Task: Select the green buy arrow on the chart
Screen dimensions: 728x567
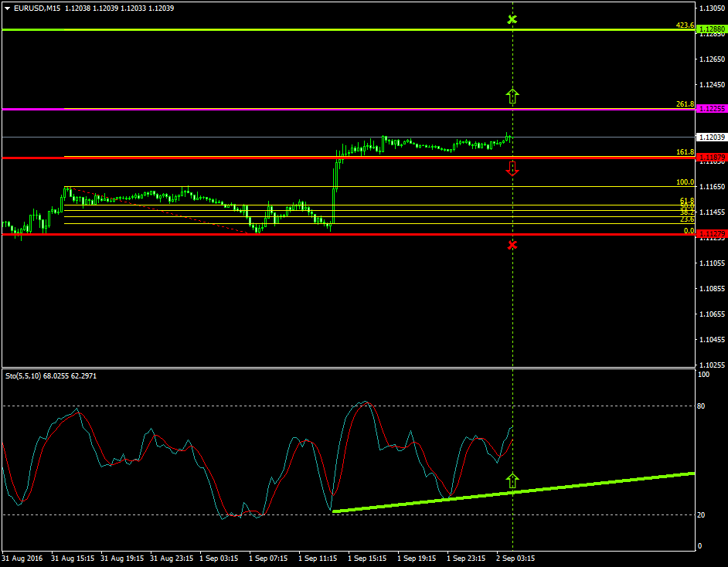Action: 512,96
